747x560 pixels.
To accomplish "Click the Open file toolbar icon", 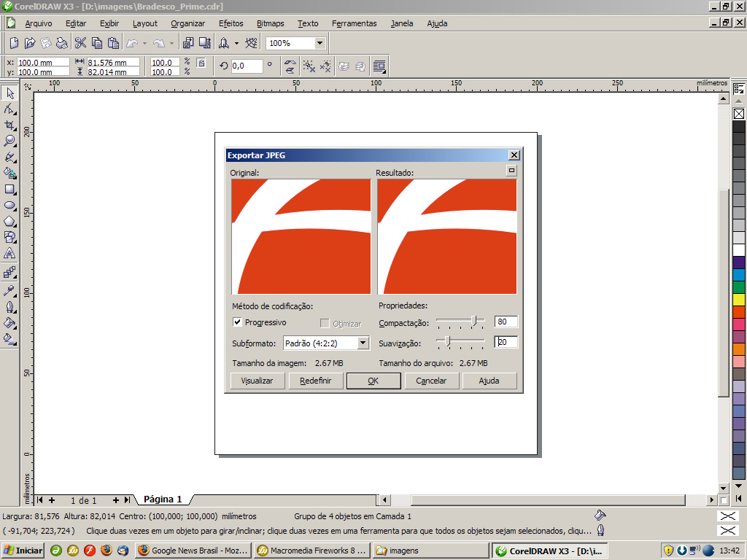I will click(29, 43).
